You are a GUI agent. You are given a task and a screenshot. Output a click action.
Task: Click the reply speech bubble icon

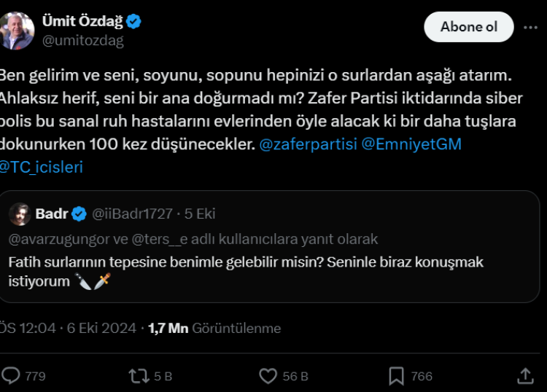[x=12, y=375]
